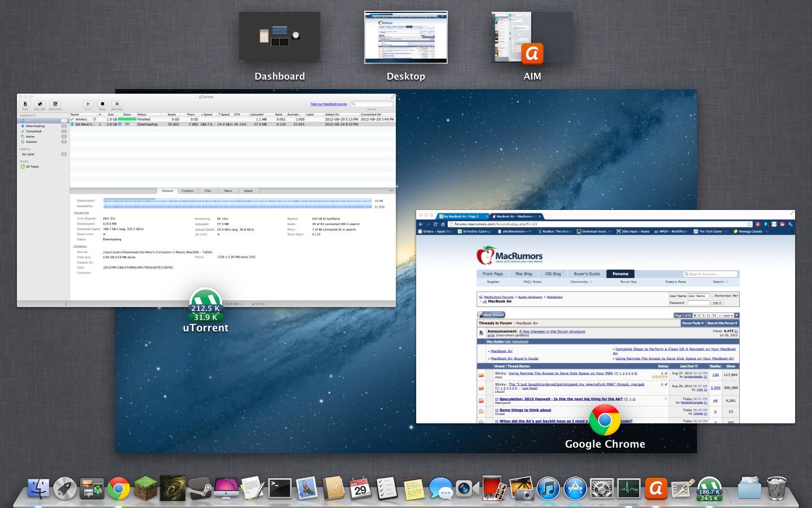This screenshot has width=812, height=508.
Task: Launch Activity Monitor from the Dock
Action: point(628,488)
